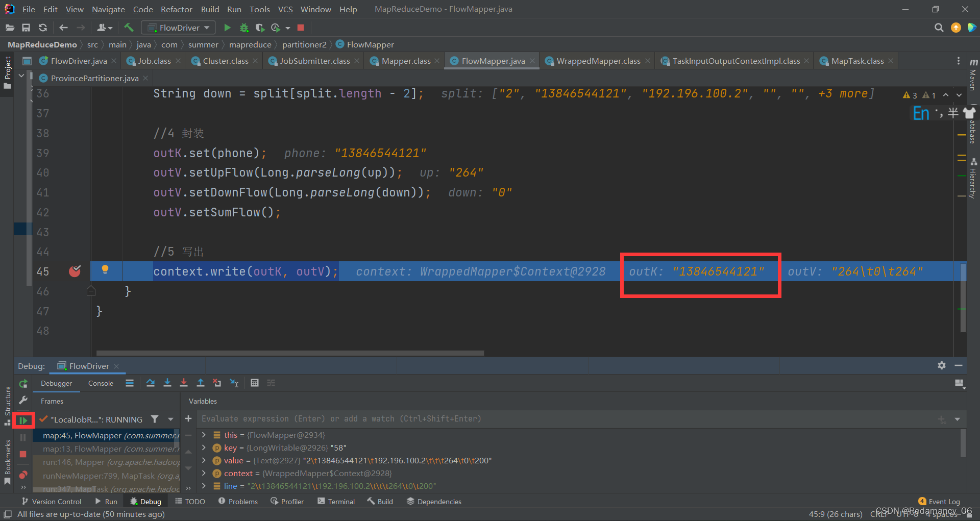This screenshot has width=980, height=521.
Task: Click the Step Over debug icon
Action: [151, 383]
